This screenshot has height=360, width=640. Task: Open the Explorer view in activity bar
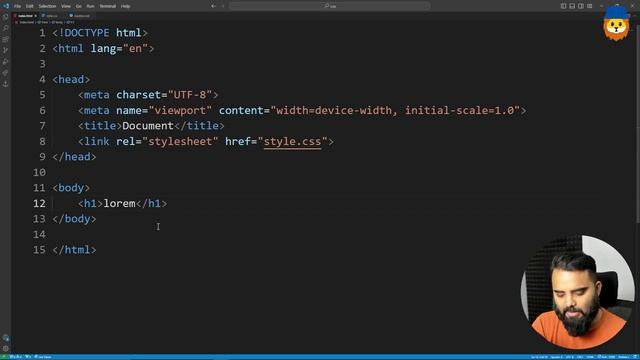click(5, 17)
